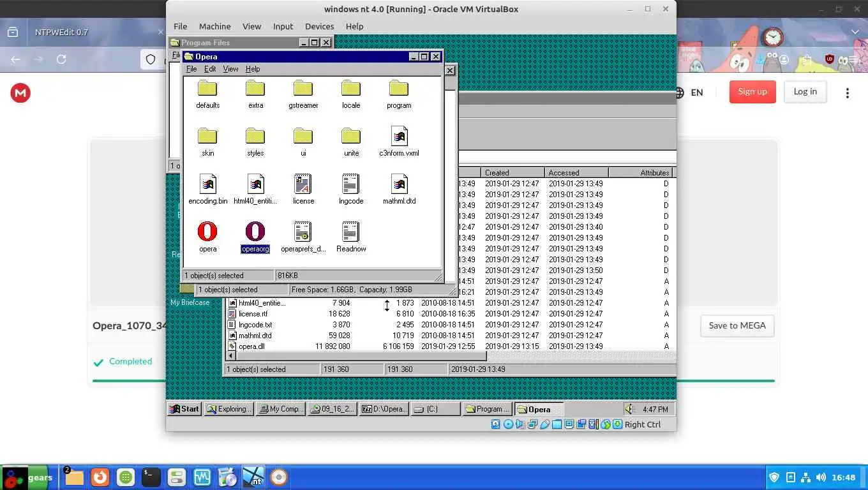Click Log in on MEGA page

(x=805, y=92)
